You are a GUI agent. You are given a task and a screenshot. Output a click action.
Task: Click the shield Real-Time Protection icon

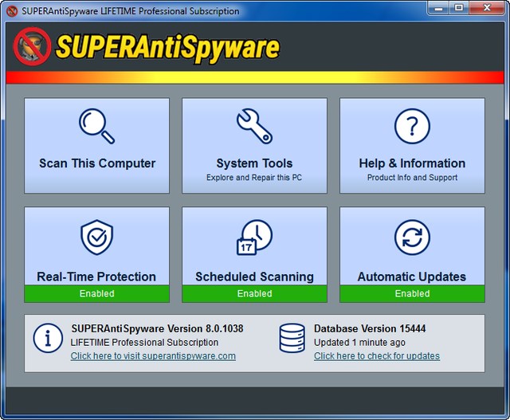click(x=97, y=237)
